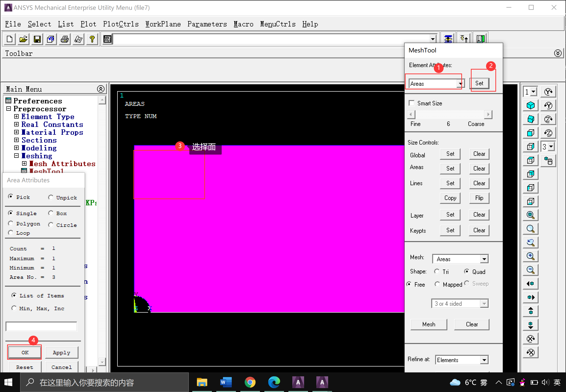Open the WorkPlane menu
Screen dimensions: 566x392
pyautogui.click(x=163, y=24)
